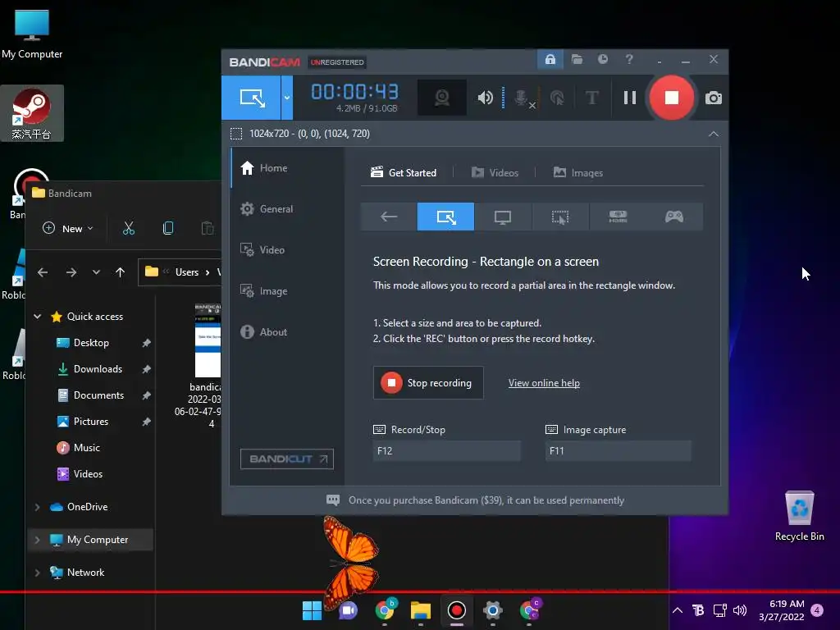Switch to the Videos tab
This screenshot has width=840, height=630.
[x=495, y=172]
